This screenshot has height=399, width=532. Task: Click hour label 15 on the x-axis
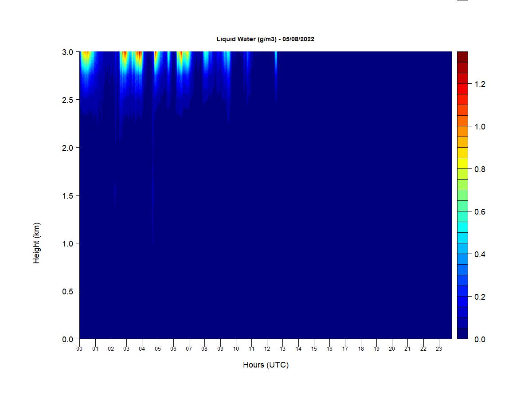point(314,349)
